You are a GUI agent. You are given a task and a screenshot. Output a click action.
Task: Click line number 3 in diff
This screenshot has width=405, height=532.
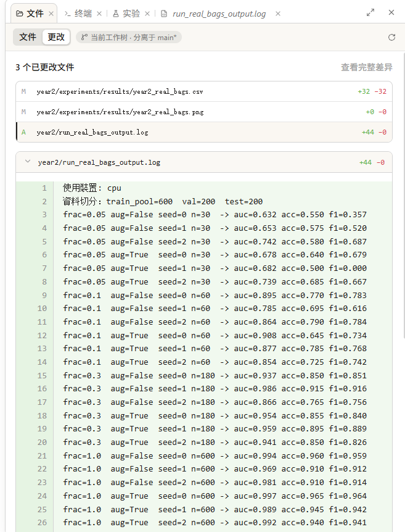coord(44,215)
